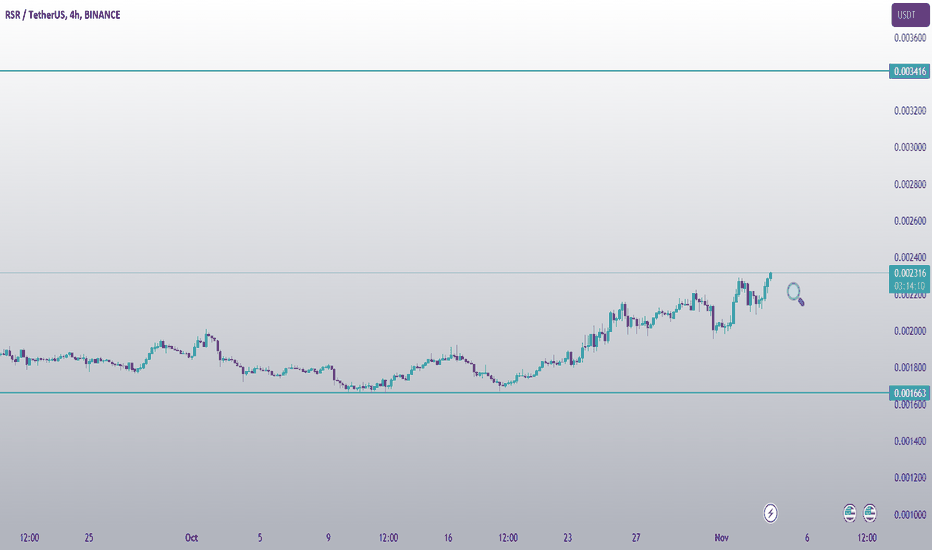This screenshot has height=550, width=932.
Task: Click the 0.002800 price axis label
Action: (910, 184)
